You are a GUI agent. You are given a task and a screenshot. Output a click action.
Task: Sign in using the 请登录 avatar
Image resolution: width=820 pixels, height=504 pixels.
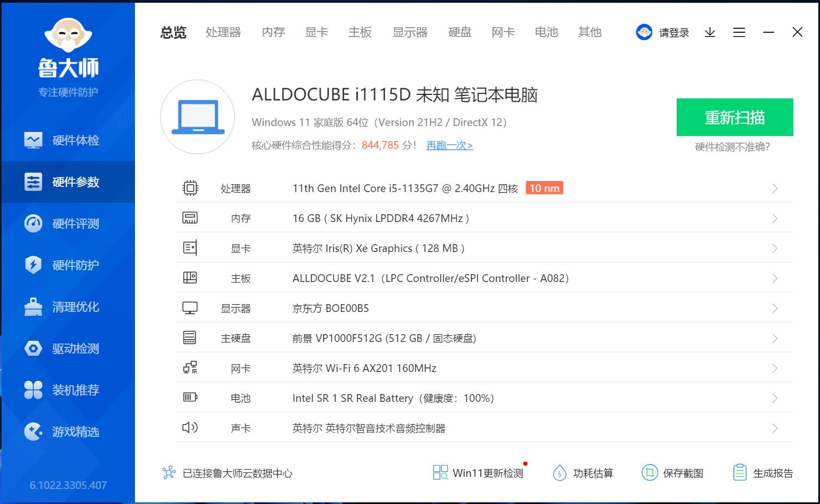pos(663,32)
